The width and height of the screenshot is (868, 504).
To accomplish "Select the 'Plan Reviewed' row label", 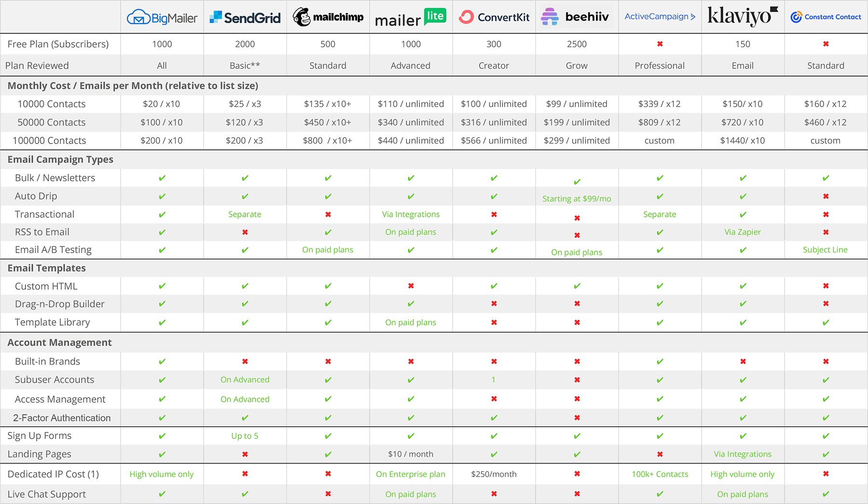I will (x=37, y=66).
